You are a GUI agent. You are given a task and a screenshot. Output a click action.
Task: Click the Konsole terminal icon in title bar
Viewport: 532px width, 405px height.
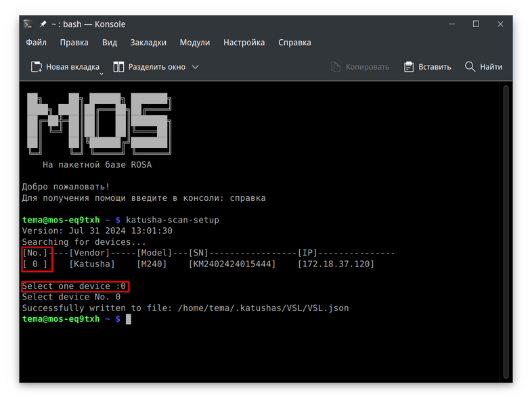(28, 24)
